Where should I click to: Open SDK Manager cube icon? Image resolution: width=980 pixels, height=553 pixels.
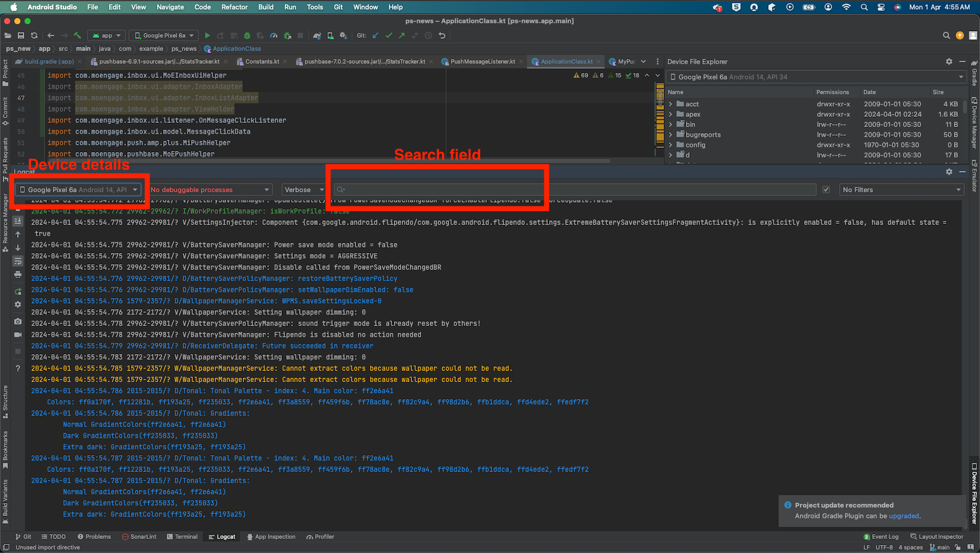[343, 35]
